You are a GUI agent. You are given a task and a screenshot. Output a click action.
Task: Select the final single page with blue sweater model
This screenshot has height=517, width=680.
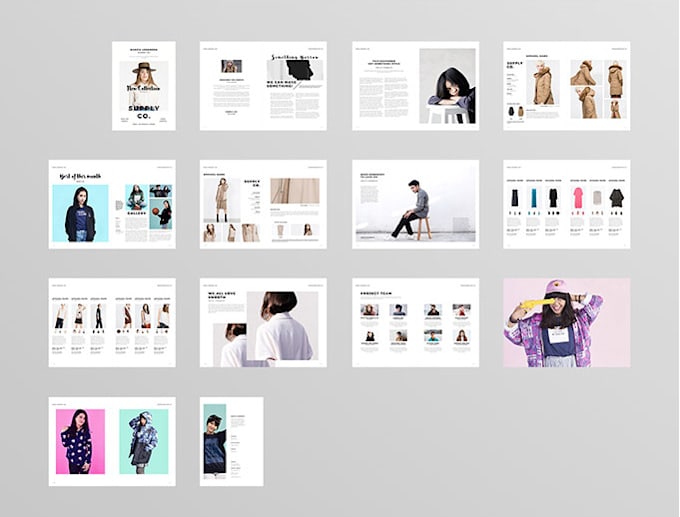[232, 442]
